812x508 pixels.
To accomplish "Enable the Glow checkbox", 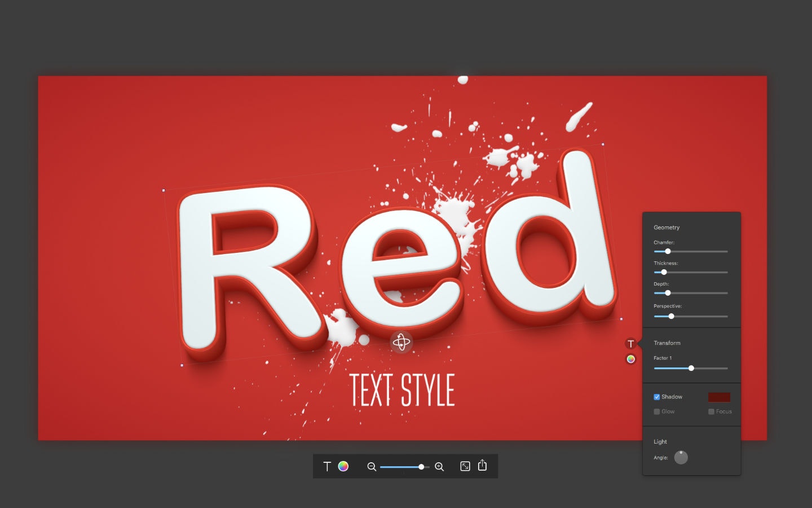I will (x=657, y=411).
